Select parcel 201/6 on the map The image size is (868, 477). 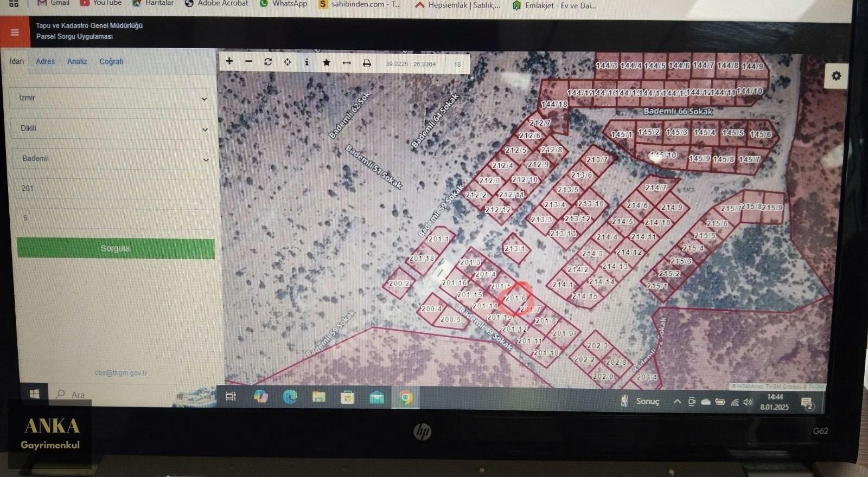[x=515, y=298]
